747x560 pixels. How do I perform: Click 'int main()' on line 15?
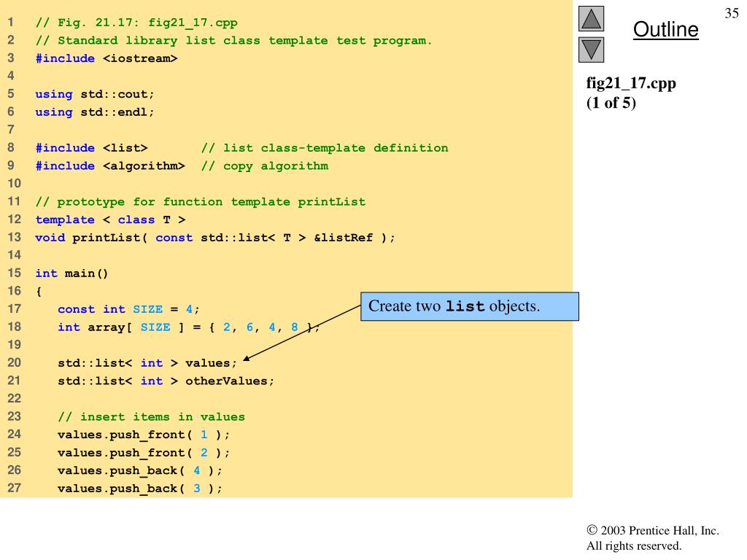coord(72,273)
